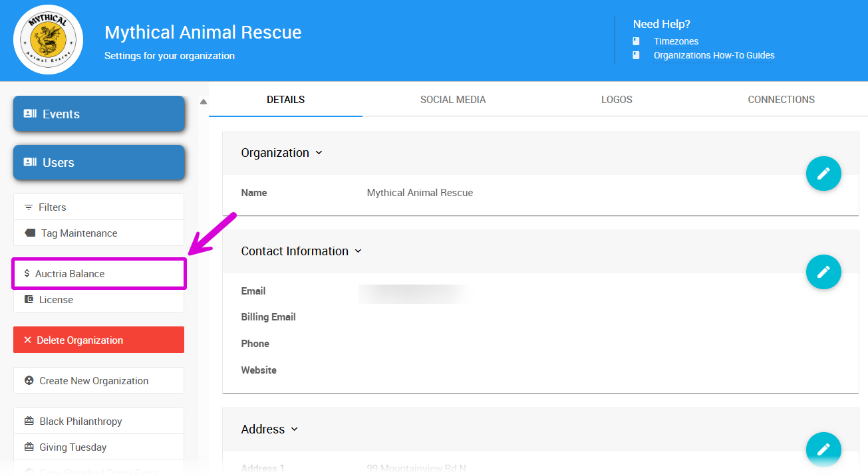Select Create New Organization

(98, 381)
